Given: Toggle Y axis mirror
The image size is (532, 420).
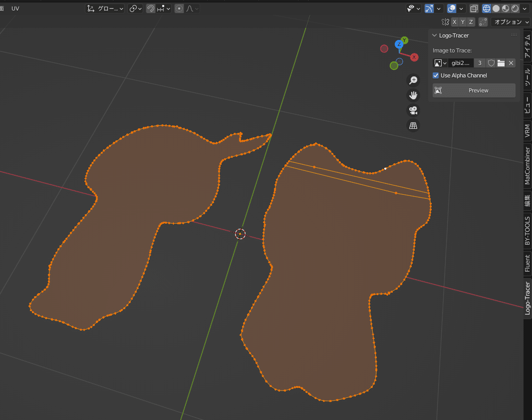Looking at the screenshot, I should coord(463,22).
